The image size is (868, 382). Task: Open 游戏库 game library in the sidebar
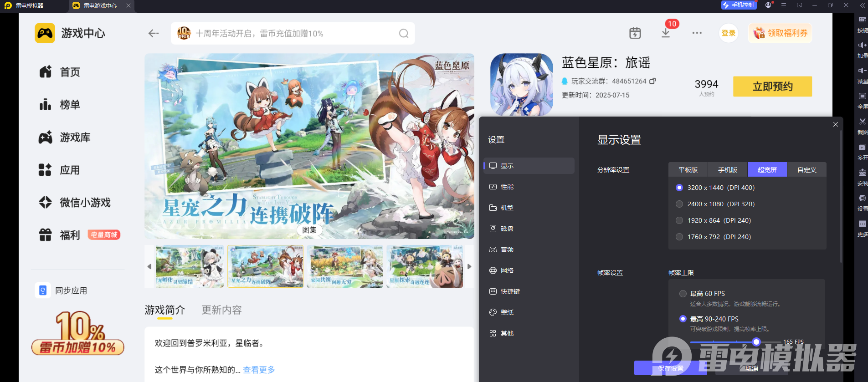coord(64,138)
